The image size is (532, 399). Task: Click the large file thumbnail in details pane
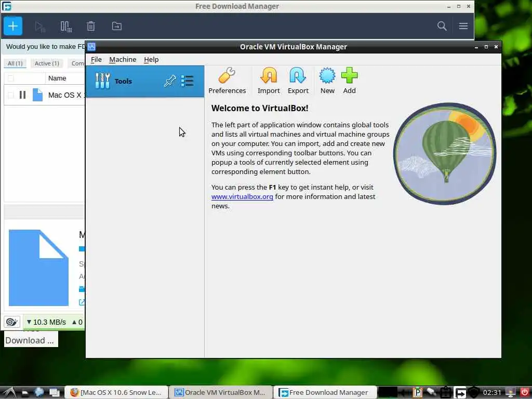[x=38, y=268]
